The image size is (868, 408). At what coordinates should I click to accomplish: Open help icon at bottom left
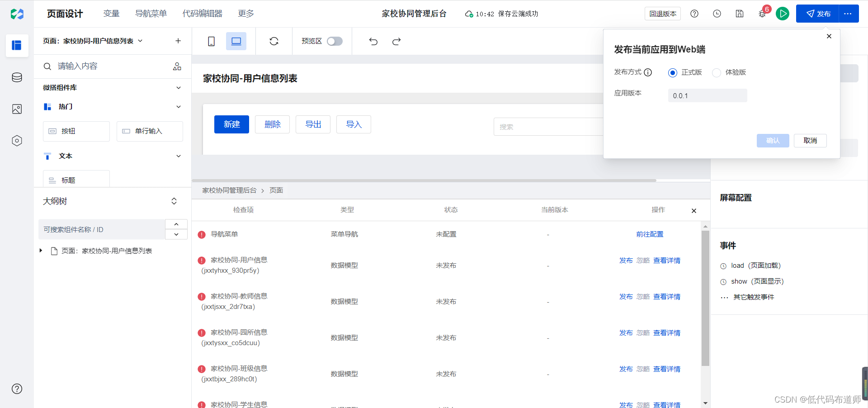17,389
